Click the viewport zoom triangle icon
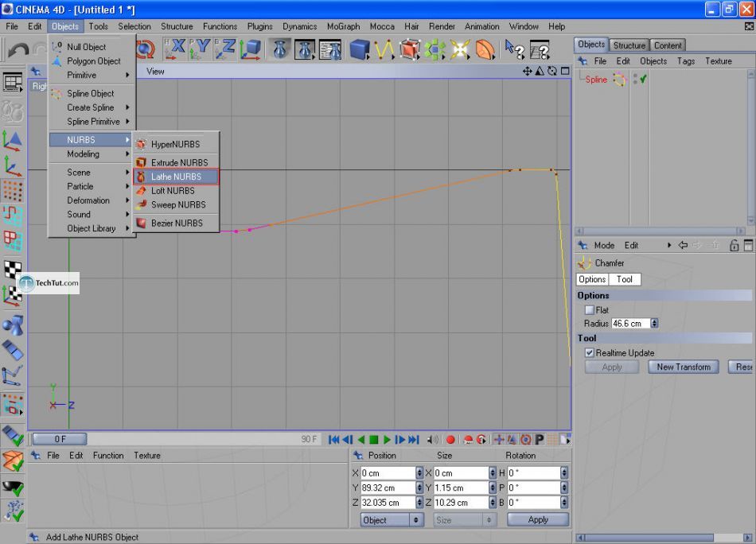This screenshot has width=756, height=544. coord(540,72)
